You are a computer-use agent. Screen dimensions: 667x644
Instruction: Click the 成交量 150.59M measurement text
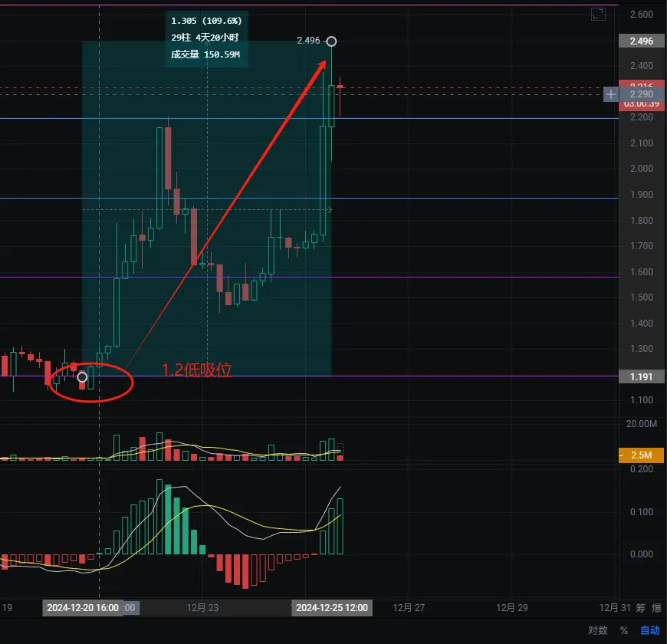(x=205, y=54)
